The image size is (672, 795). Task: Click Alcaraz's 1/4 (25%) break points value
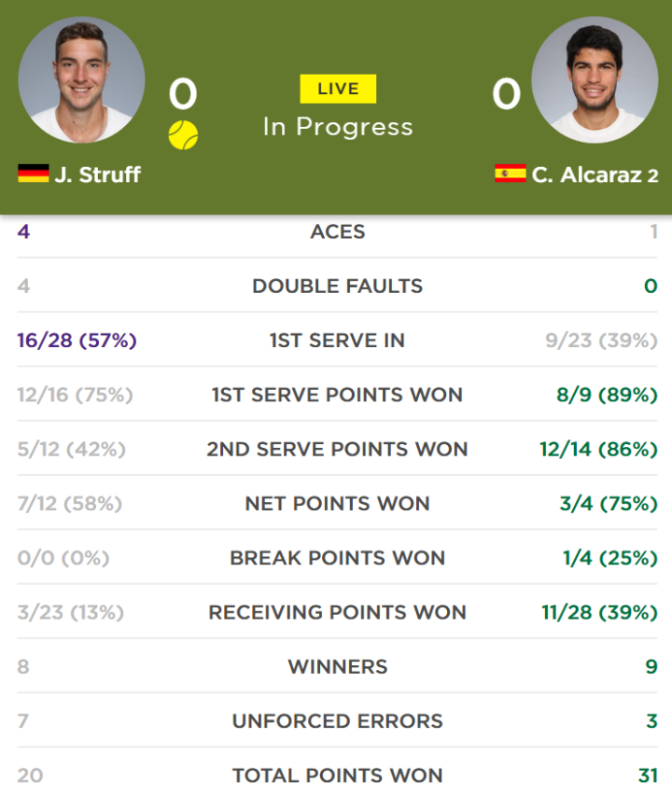pos(610,558)
